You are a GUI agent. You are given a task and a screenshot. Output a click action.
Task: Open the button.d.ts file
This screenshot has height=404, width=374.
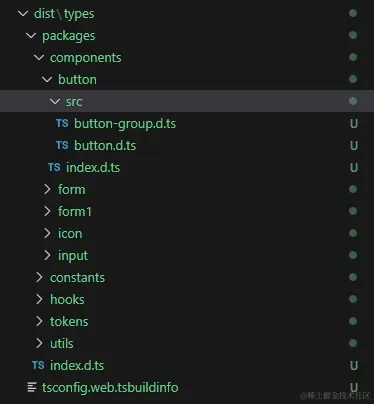[105, 146]
